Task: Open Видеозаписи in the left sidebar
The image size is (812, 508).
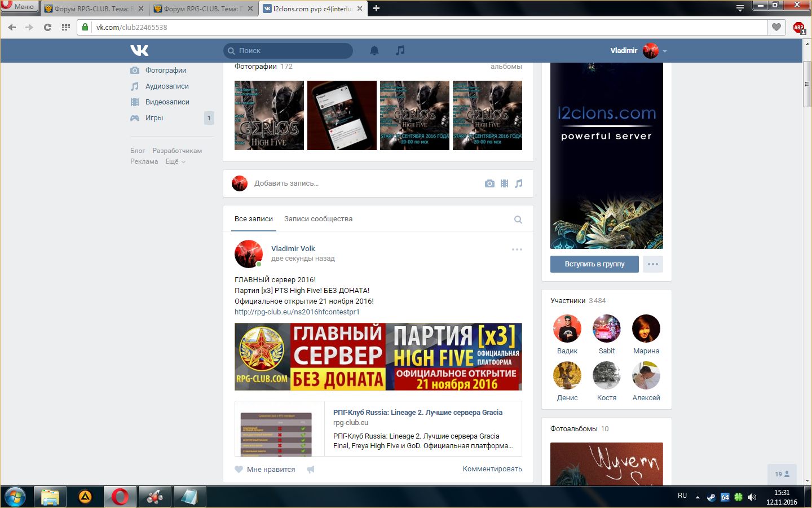Action: [x=167, y=102]
